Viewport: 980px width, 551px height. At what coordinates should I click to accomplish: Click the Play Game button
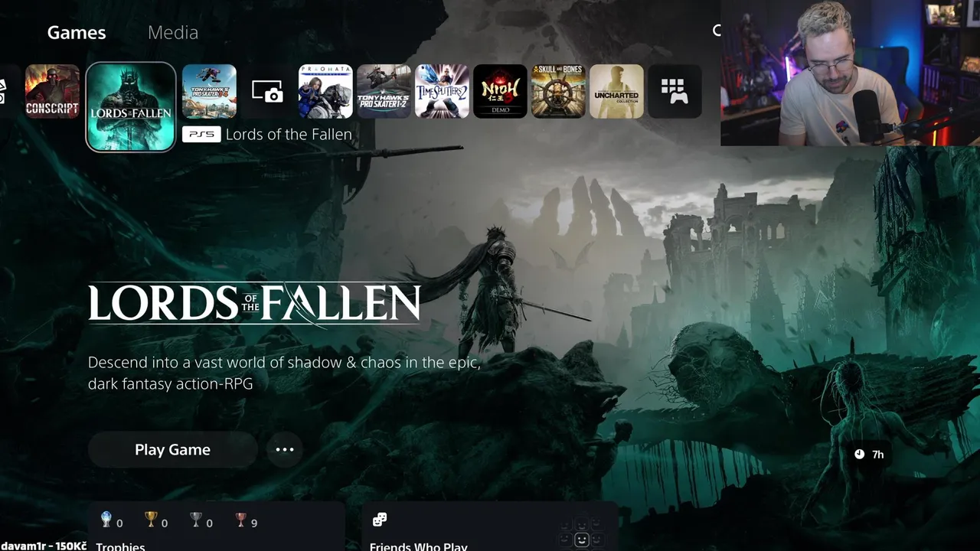(x=172, y=449)
